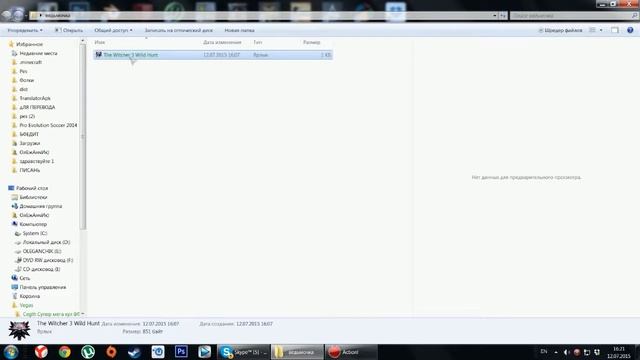Open the address bar history dropdown arrow
Image resolution: width=640 pixels, height=360 pixels.
point(494,16)
